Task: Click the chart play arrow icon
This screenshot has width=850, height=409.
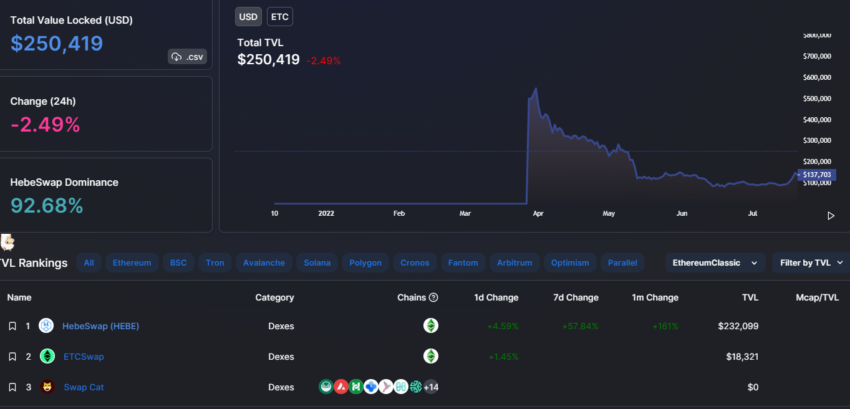Action: tap(831, 216)
